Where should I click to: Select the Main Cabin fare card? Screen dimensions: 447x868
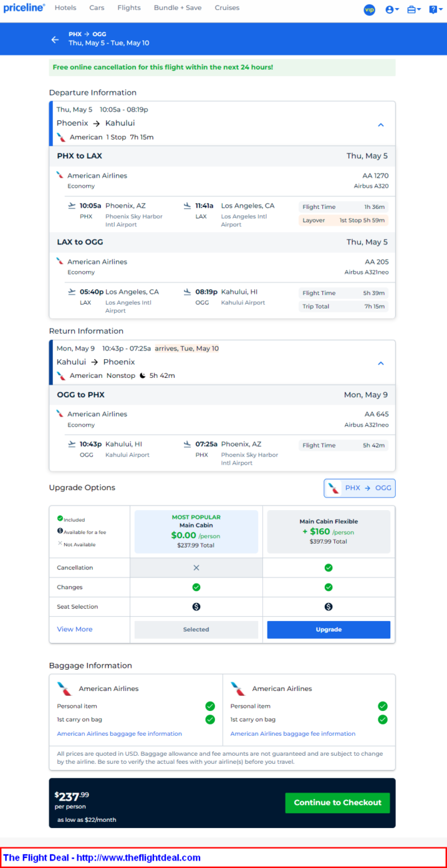coord(196,531)
